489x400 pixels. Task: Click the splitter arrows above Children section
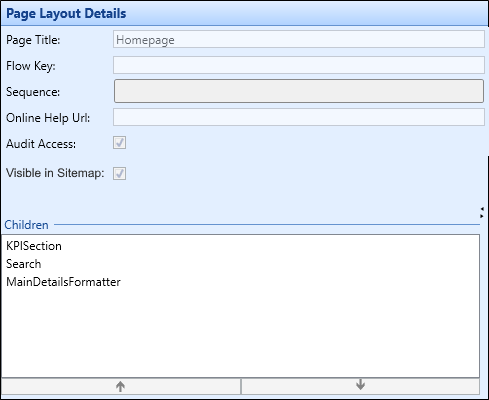coord(482,213)
